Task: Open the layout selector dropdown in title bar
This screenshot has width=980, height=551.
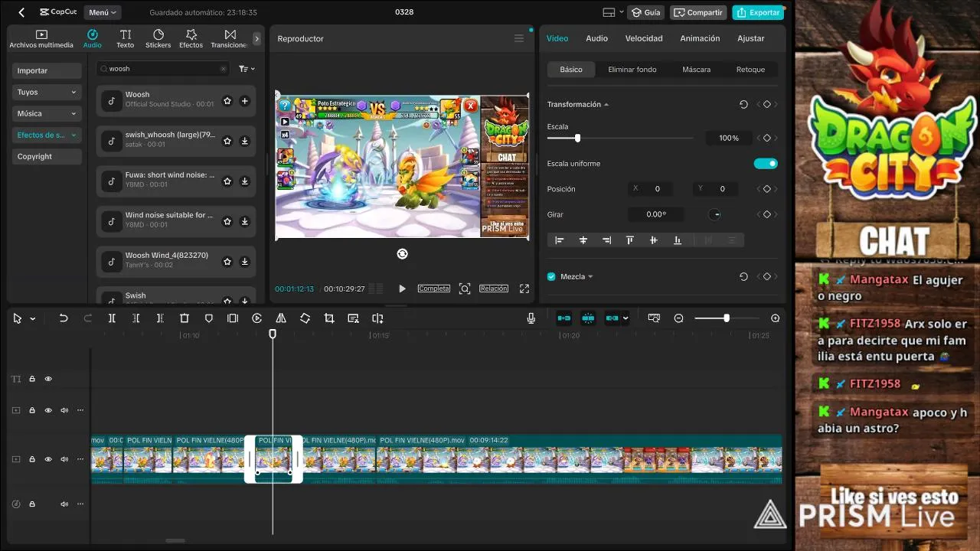Action: [612, 12]
